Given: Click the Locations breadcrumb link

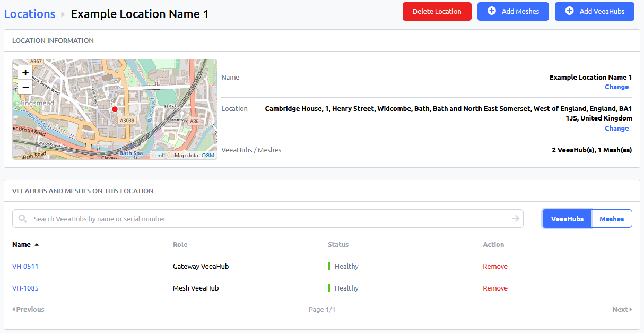Looking at the screenshot, I should click(30, 14).
